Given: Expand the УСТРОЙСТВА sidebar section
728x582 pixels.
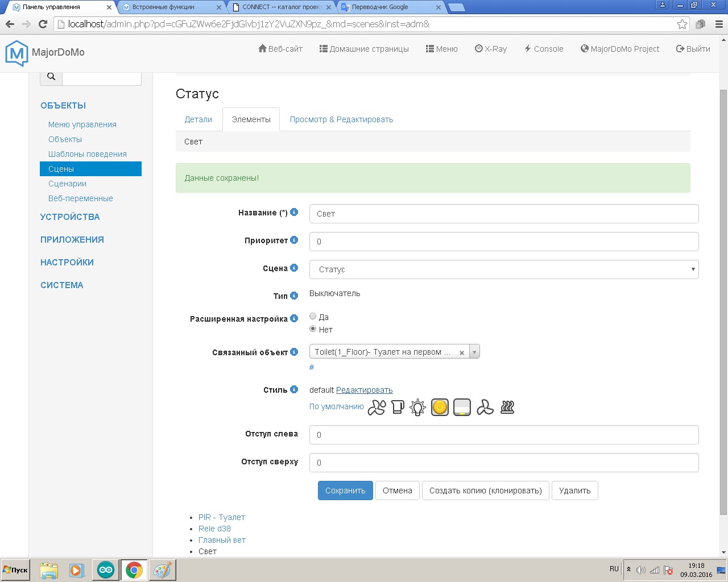Looking at the screenshot, I should tap(70, 217).
